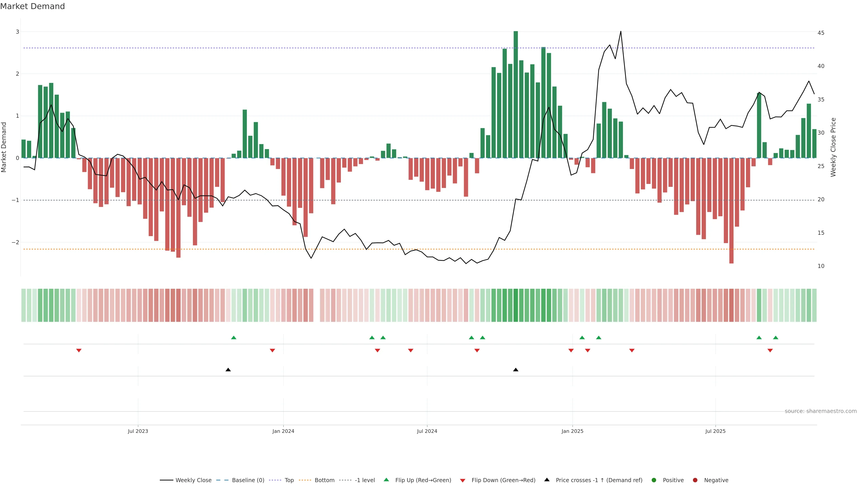Click black Price crosses -1 legend triangle
The height and width of the screenshot is (488, 868).
547,480
